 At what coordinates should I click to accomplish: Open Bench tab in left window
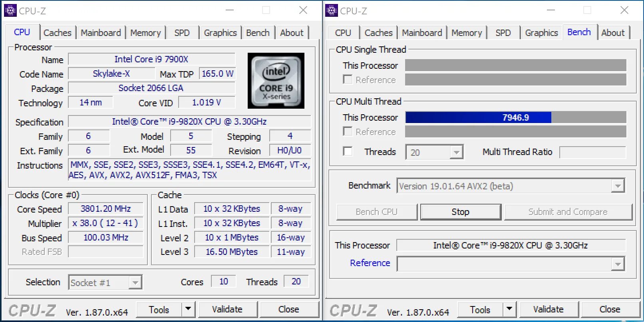258,33
